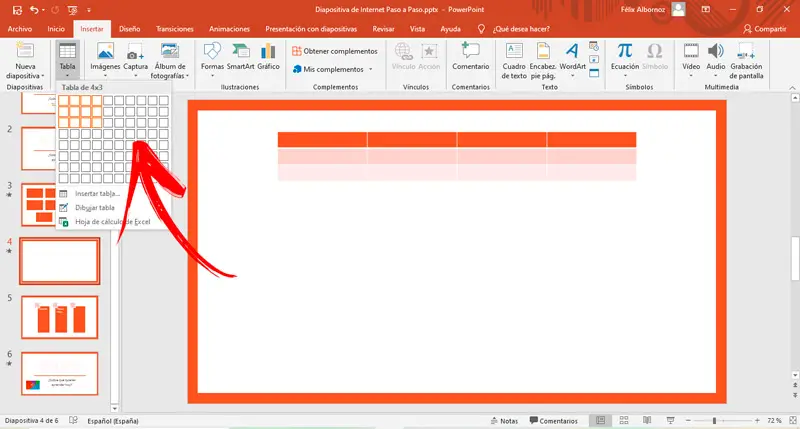
Task: Open the Tabla button in ribbon
Action: 67,60
